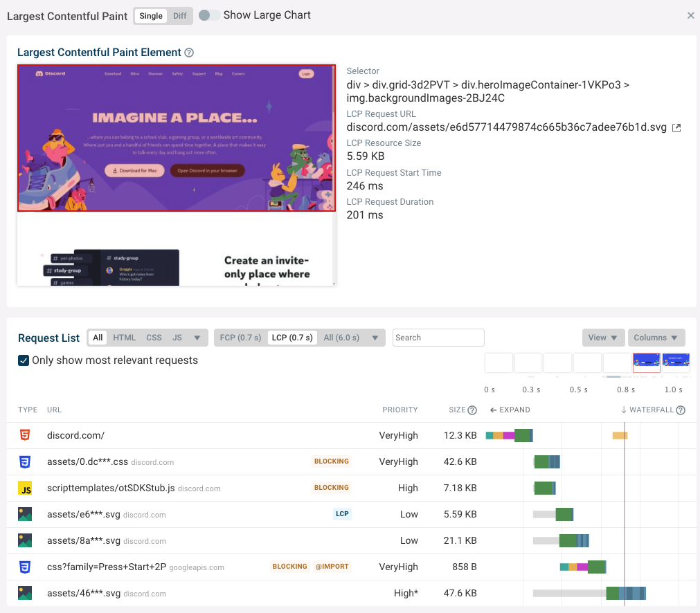Filter requests by JS
Viewport: 700px width, 613px height.
pos(177,338)
